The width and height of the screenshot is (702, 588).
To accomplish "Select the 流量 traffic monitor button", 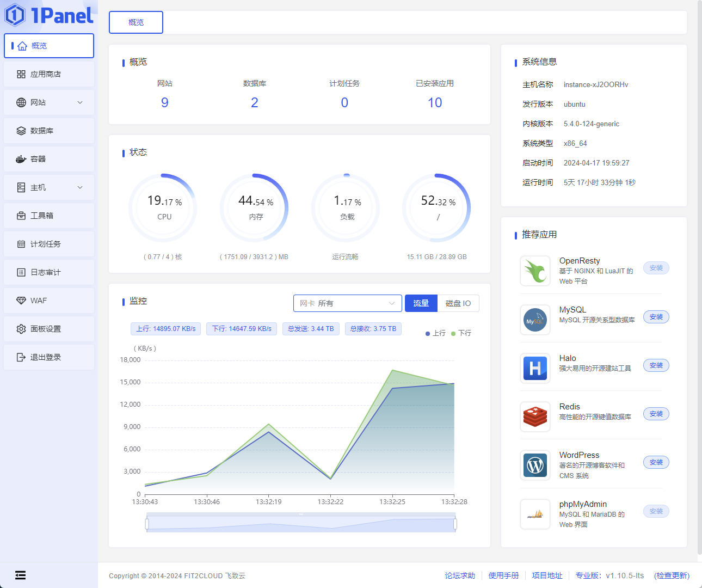I will click(x=421, y=303).
